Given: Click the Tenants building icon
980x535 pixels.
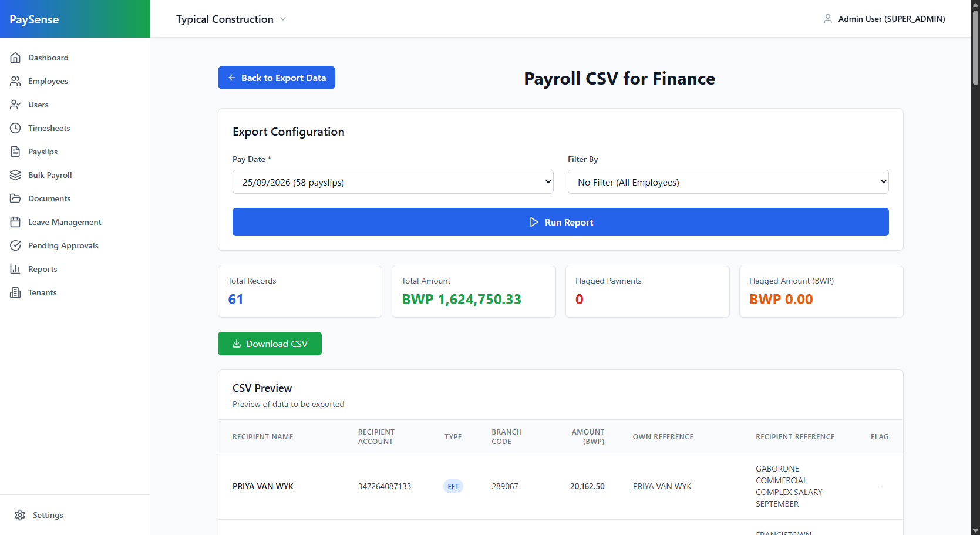Looking at the screenshot, I should point(15,292).
